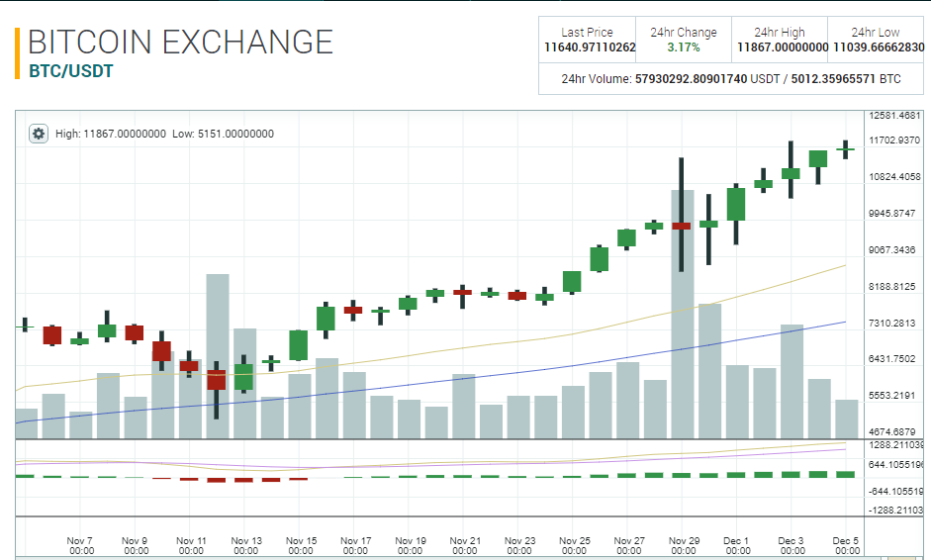Click the 8188.8125 price axis label

click(x=894, y=287)
